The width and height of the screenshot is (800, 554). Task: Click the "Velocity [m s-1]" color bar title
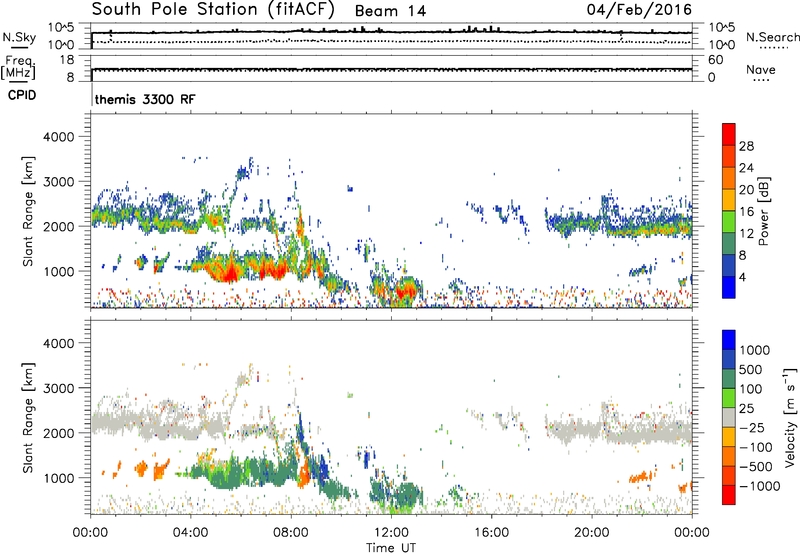pyautogui.click(x=790, y=417)
